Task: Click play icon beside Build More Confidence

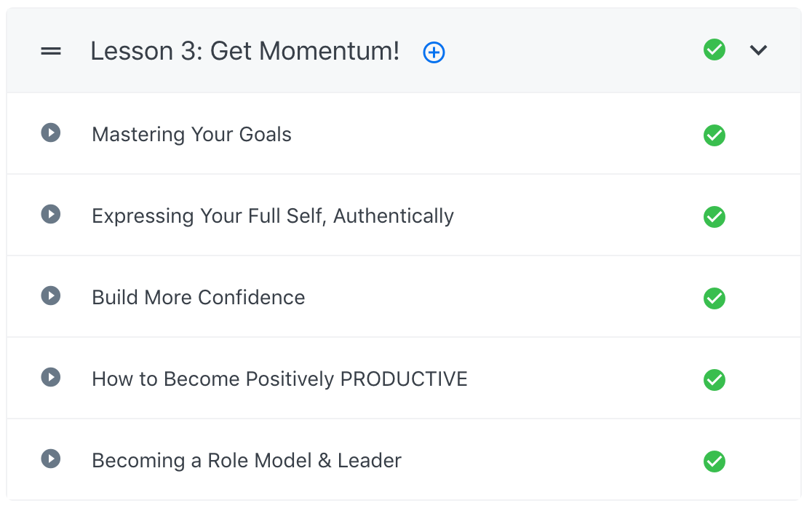Action: [50, 296]
